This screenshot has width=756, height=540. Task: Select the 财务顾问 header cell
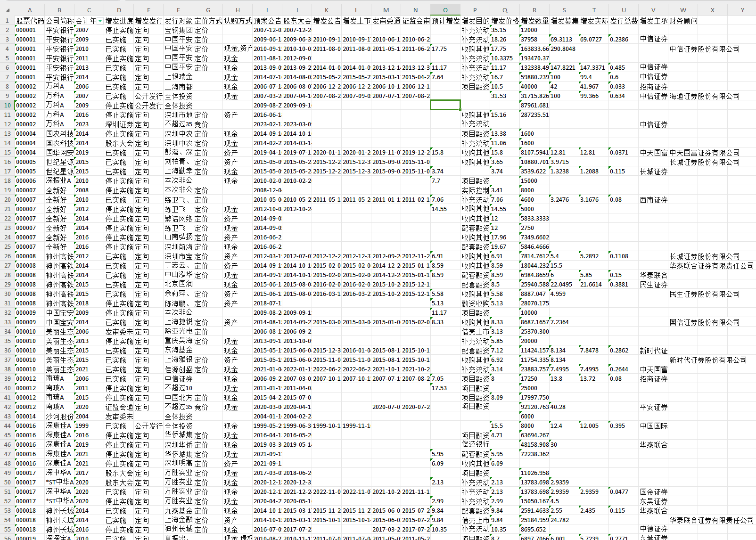[x=683, y=21]
